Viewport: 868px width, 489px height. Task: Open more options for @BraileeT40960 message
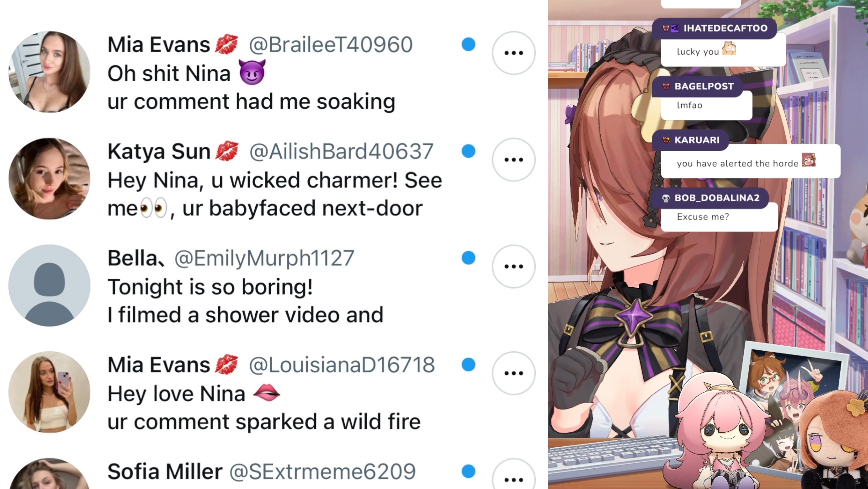click(x=513, y=53)
